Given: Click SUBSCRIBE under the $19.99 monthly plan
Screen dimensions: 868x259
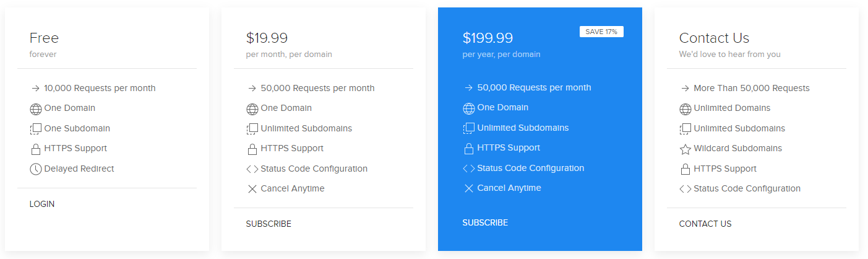Looking at the screenshot, I should pyautogui.click(x=269, y=224).
